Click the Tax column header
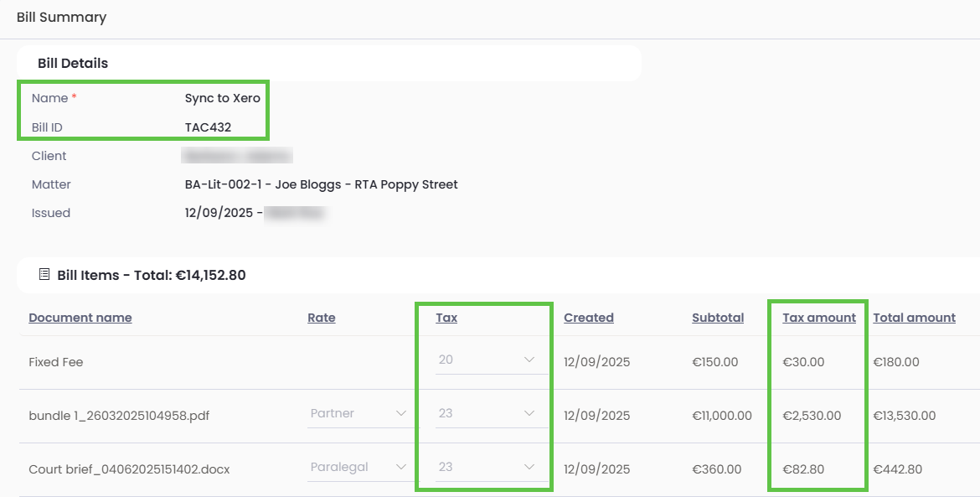This screenshot has width=980, height=497. pos(446,318)
